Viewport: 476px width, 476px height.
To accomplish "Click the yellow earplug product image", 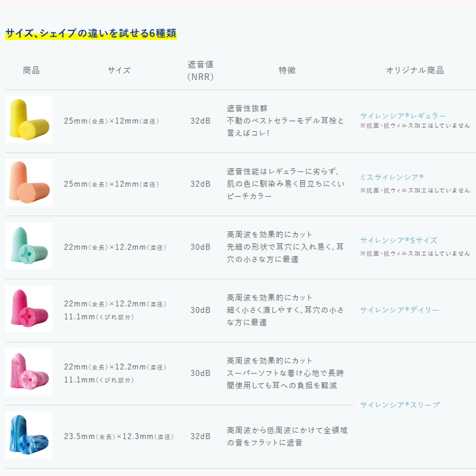I will [29, 119].
